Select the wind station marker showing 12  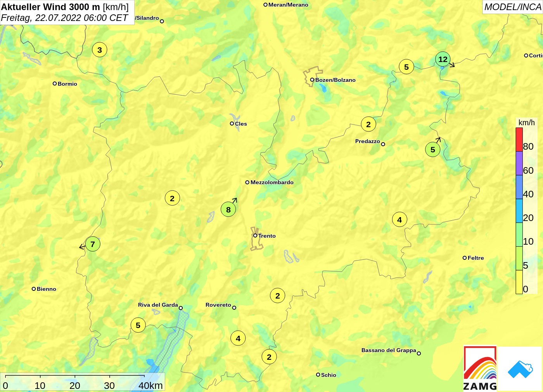click(443, 59)
